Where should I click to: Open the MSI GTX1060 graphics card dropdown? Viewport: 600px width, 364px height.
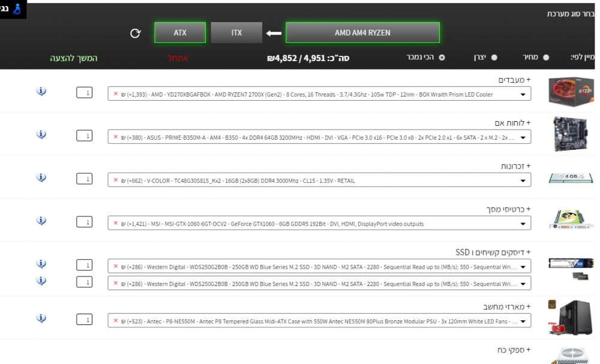pyautogui.click(x=319, y=224)
